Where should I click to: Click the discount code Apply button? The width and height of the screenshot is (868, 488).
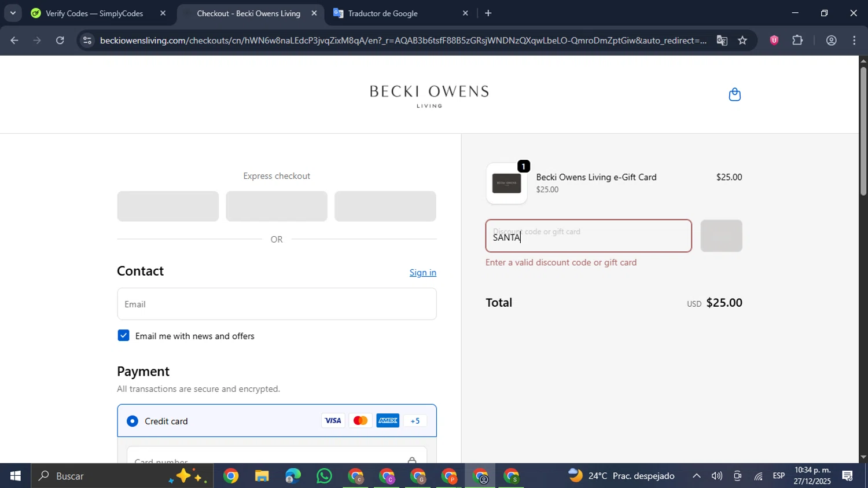click(721, 236)
